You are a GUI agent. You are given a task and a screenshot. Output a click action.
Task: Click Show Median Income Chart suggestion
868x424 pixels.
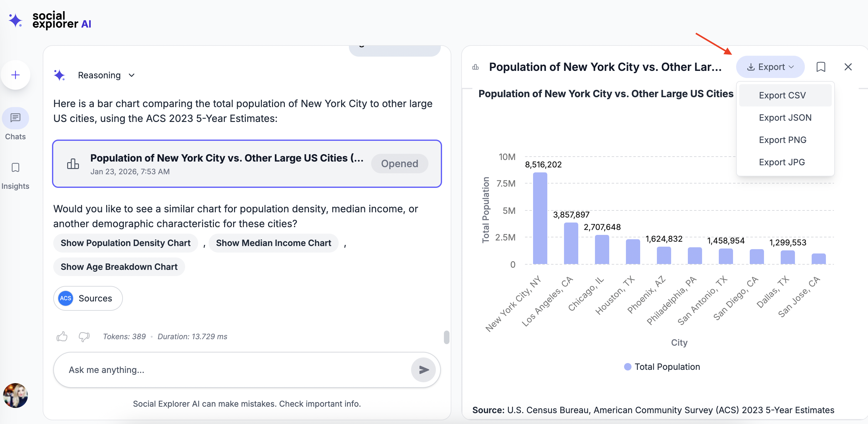(x=273, y=243)
